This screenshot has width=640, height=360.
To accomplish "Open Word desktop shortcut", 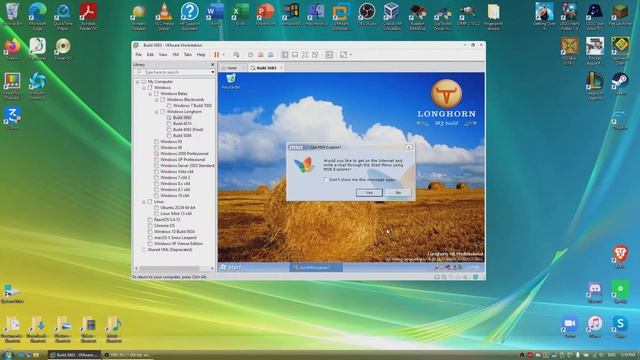I will coord(215,14).
